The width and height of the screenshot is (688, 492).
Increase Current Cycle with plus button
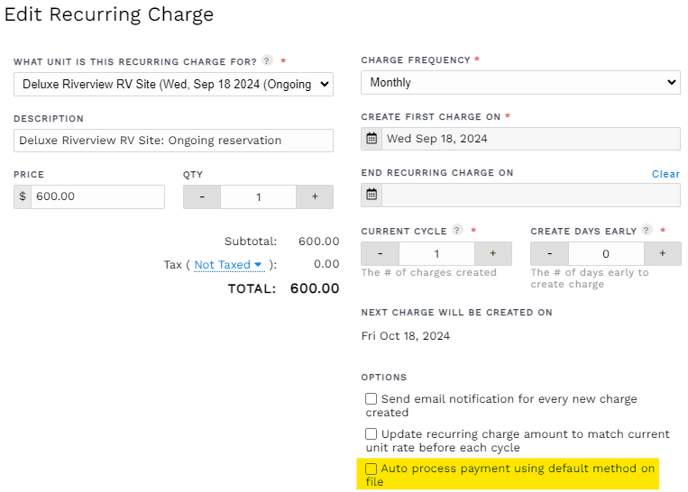pos(493,253)
